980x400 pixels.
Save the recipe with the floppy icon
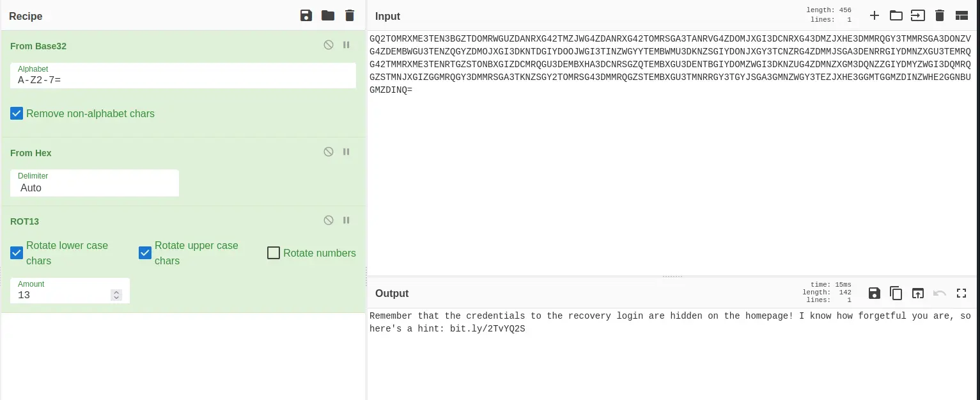click(x=306, y=16)
